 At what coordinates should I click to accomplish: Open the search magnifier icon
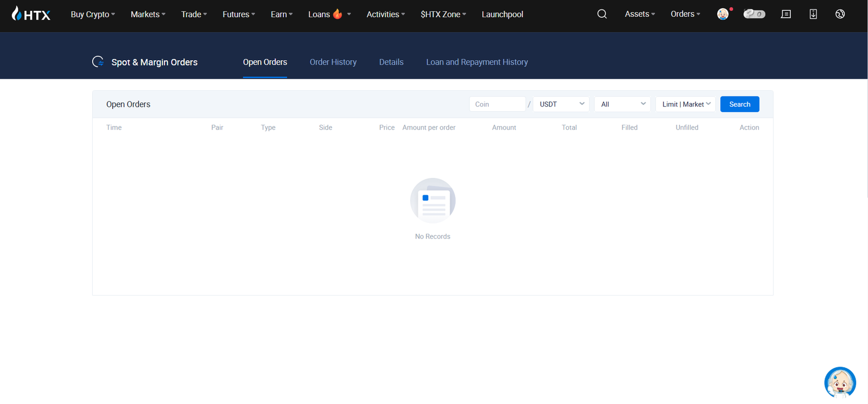coord(602,14)
